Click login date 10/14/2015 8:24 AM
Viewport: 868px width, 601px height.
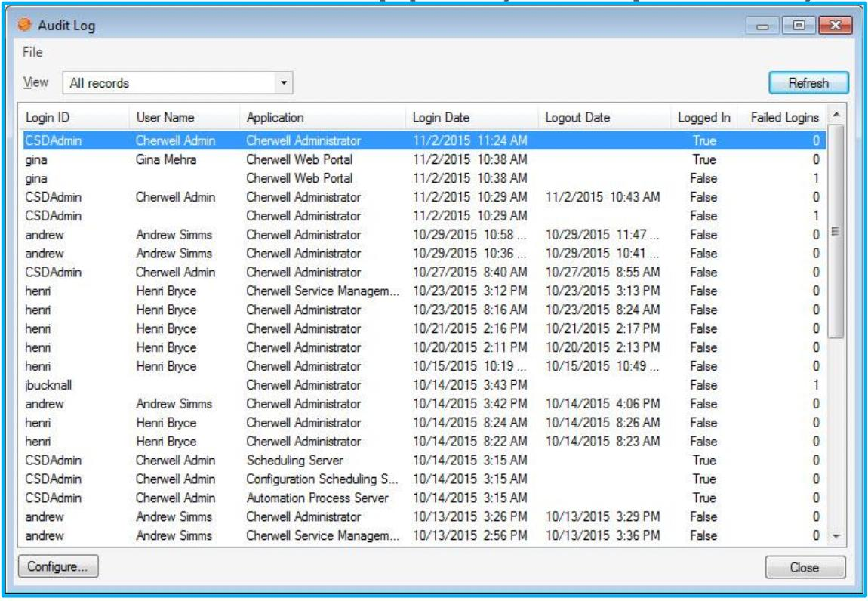coord(470,424)
